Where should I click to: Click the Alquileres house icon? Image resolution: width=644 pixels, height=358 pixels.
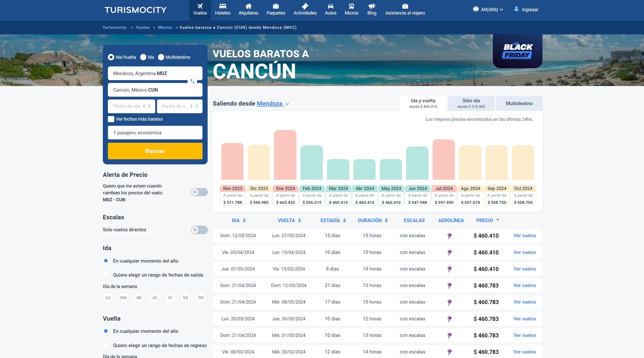[x=248, y=6]
